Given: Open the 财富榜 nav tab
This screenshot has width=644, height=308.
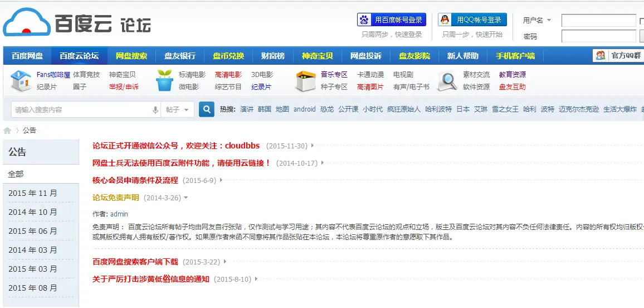Looking at the screenshot, I should (x=273, y=56).
